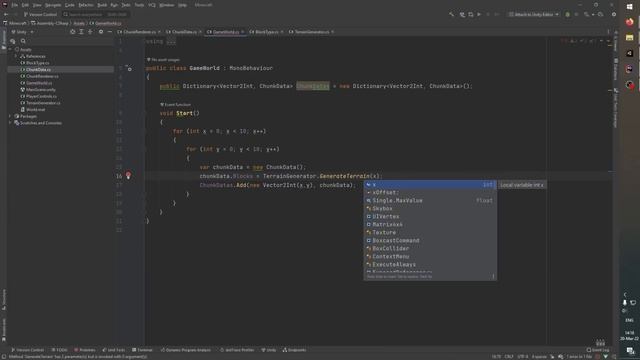The image size is (640, 360).
Task: Switch to the BlockType.cs editor tab
Action: tap(266, 32)
